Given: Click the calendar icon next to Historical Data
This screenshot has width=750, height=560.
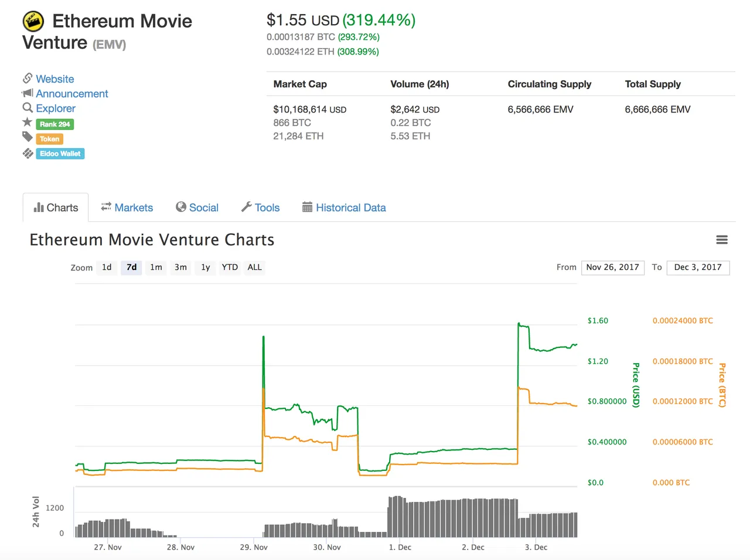Looking at the screenshot, I should click(308, 207).
